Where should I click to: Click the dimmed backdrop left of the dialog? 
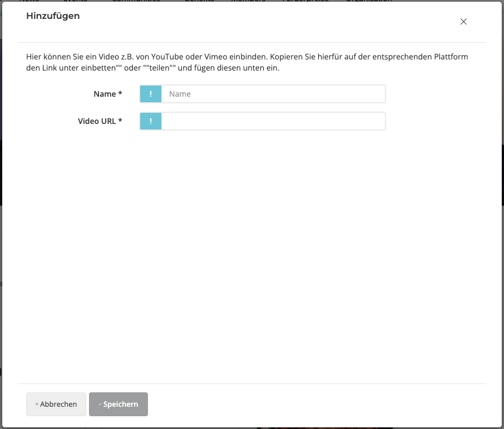point(1,222)
